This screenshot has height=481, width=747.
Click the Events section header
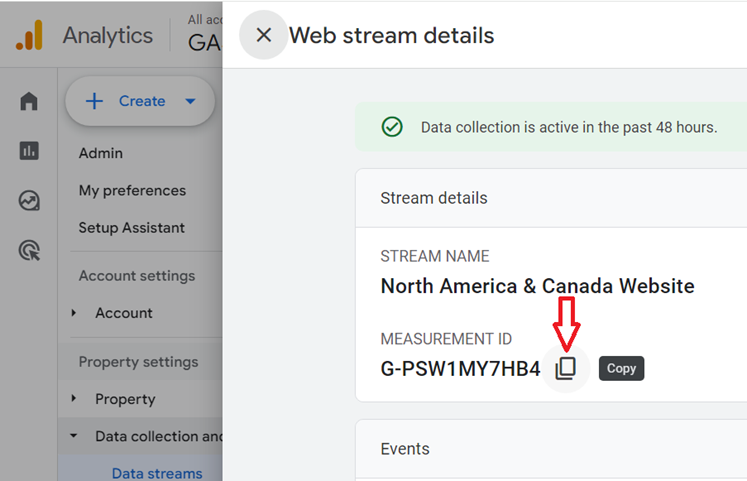click(x=405, y=449)
